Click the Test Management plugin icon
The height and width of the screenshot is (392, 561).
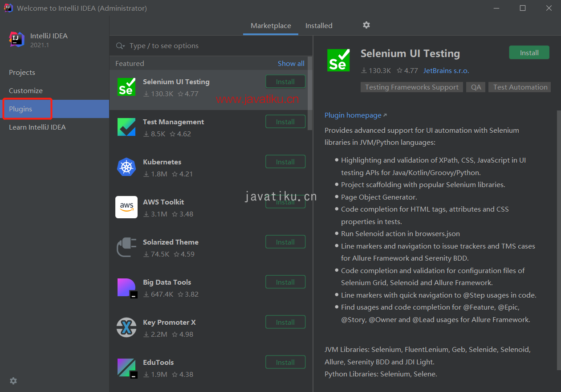point(126,127)
